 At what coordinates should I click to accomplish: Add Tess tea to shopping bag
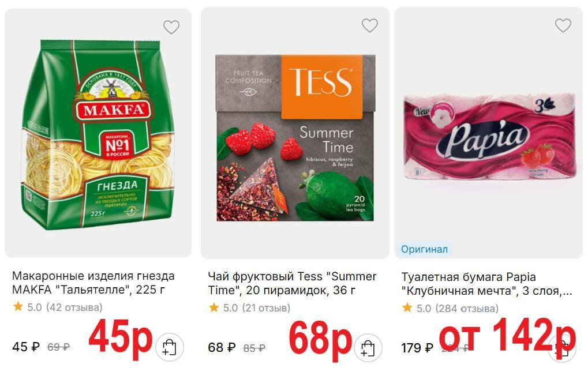coord(368,348)
